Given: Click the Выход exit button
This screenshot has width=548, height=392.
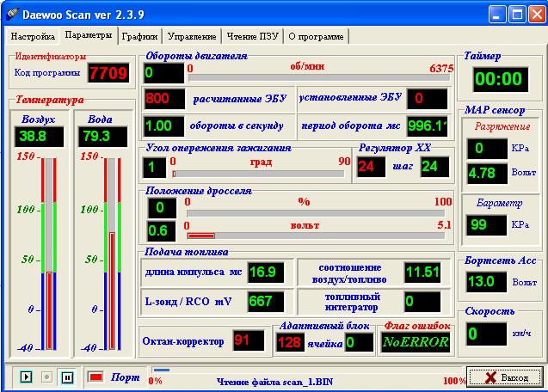Looking at the screenshot, I should click(x=504, y=377).
